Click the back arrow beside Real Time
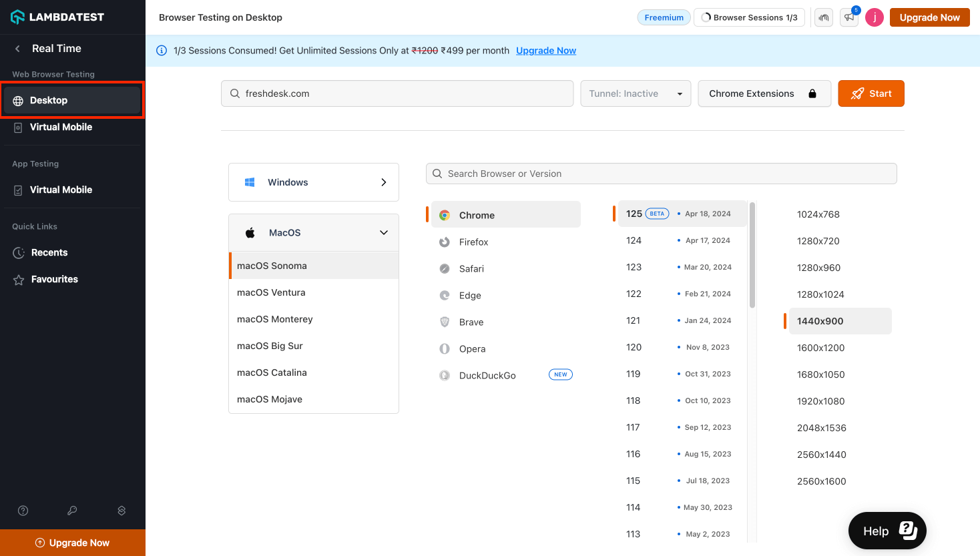This screenshot has height=556, width=980. 18,49
